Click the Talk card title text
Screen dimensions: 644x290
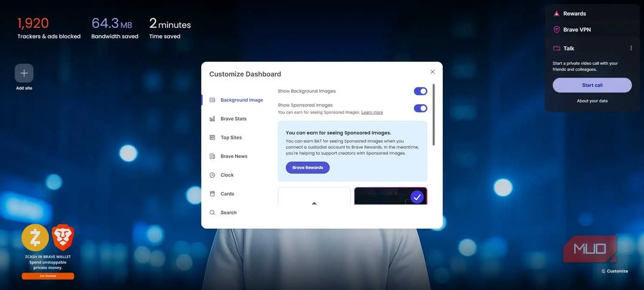[569, 48]
